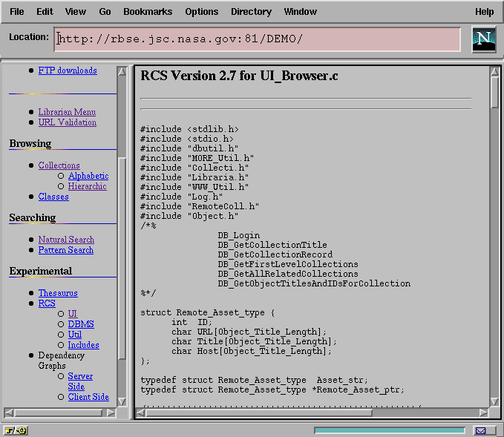The width and height of the screenshot is (504, 437).
Task: Open the Hierarchic collections link
Action: (x=88, y=186)
